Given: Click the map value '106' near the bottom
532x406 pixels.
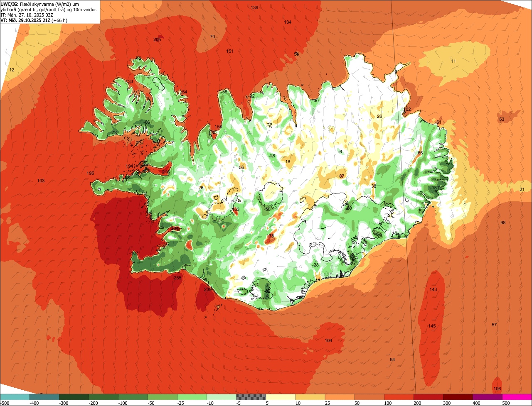Looking at the screenshot, I should [497, 389].
